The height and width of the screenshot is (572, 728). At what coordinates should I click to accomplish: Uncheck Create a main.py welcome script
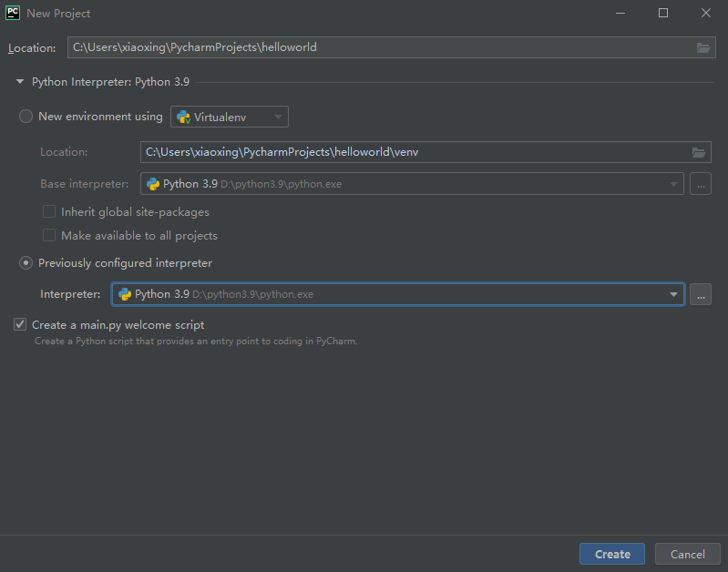click(20, 324)
